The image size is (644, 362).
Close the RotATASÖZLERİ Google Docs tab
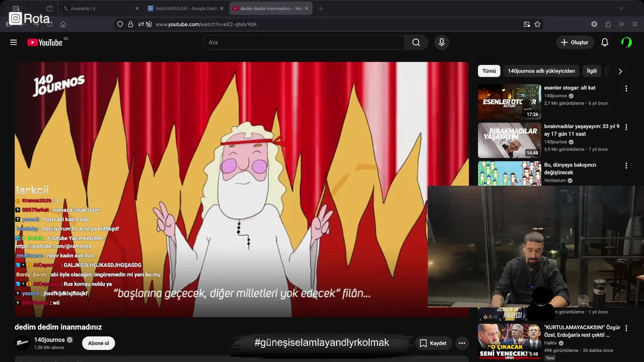tap(222, 9)
